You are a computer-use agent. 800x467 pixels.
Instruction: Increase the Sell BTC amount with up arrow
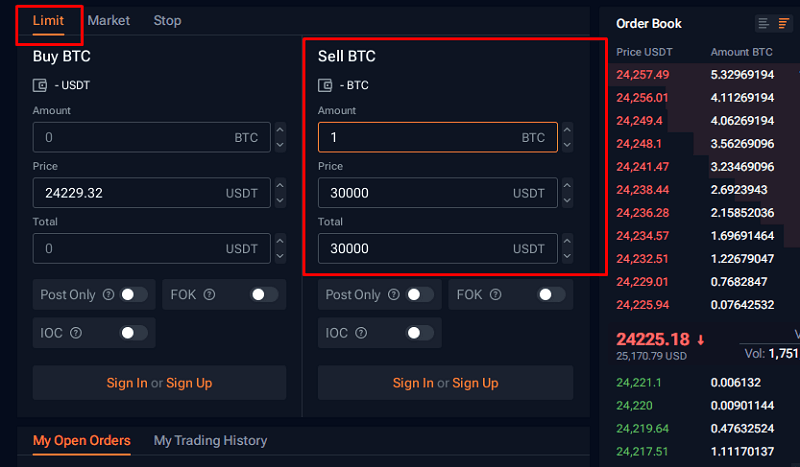(567, 130)
